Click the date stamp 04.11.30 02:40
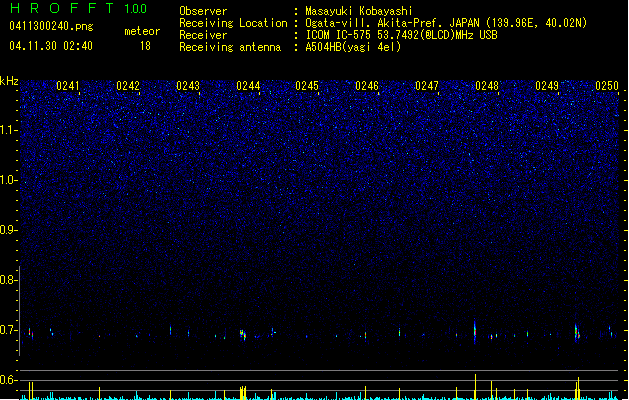The width and height of the screenshot is (629, 400). tap(51, 46)
